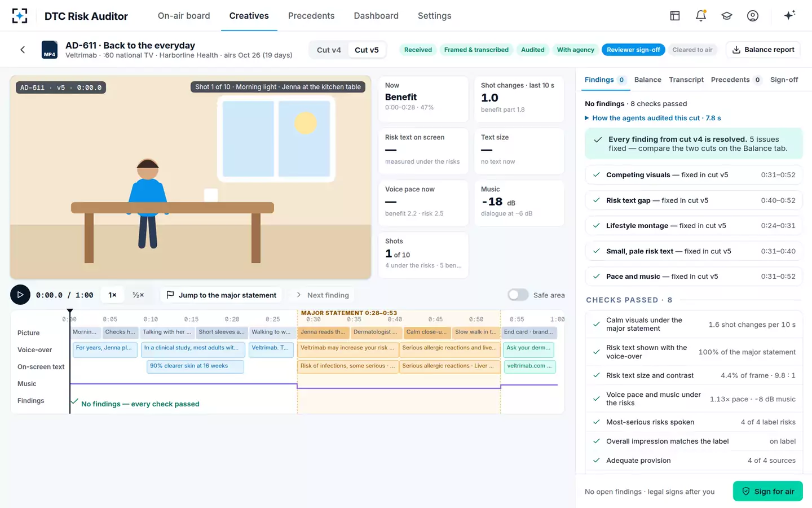Viewport: 812px width, 508px height.
Task: Open the Balance tab
Action: (x=647, y=80)
